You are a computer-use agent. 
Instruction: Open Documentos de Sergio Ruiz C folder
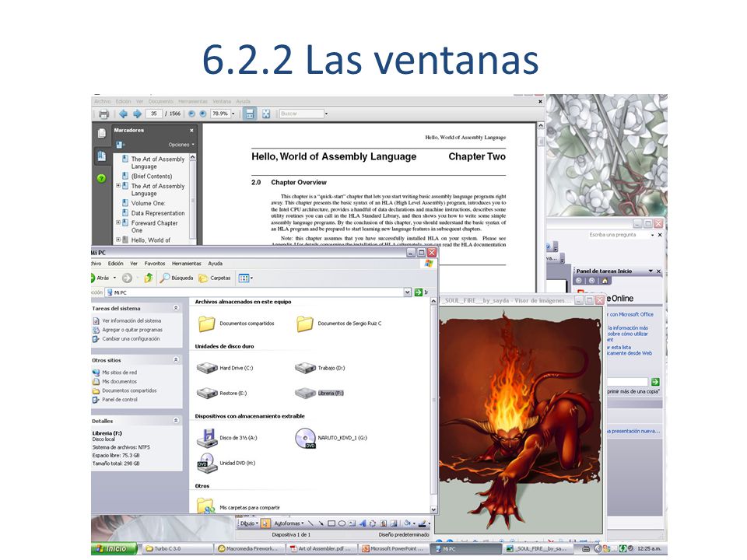tap(338, 324)
